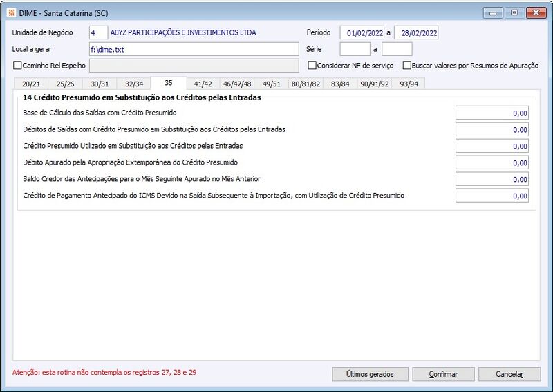Open the 49/51 tab
This screenshot has width=553, height=392.
coord(272,84)
